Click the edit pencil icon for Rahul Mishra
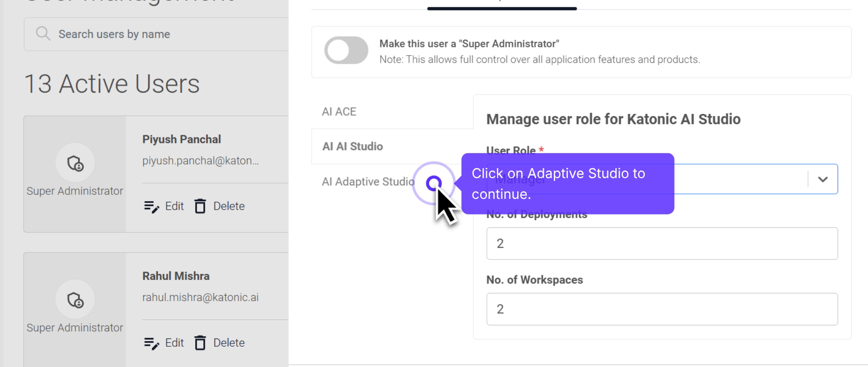 (151, 343)
